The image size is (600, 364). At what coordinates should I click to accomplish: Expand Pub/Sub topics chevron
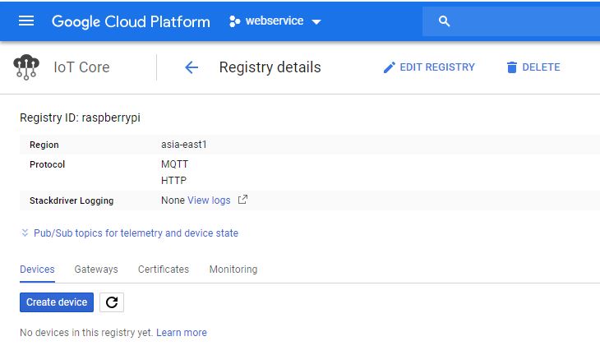25,233
